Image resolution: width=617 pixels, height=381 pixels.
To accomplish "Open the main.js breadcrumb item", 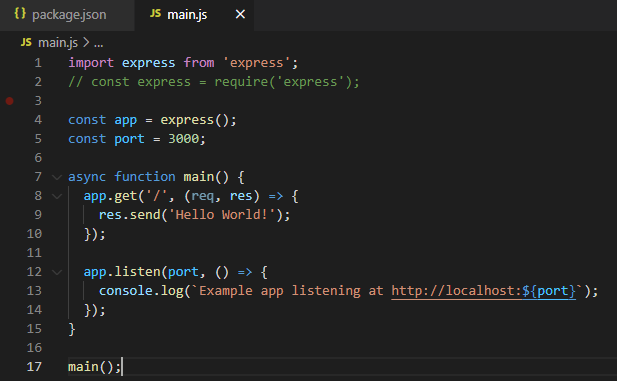I will pyautogui.click(x=58, y=43).
